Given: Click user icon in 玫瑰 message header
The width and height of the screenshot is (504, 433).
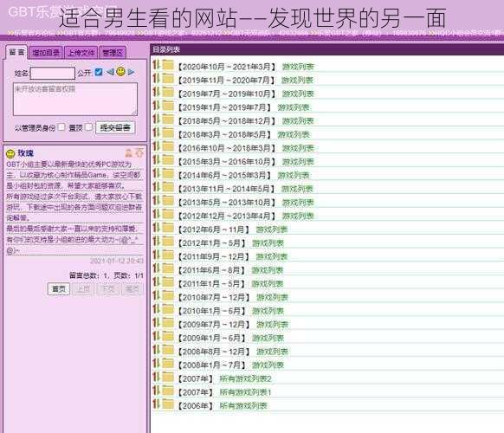Looking at the screenshot, I should click(x=128, y=153).
